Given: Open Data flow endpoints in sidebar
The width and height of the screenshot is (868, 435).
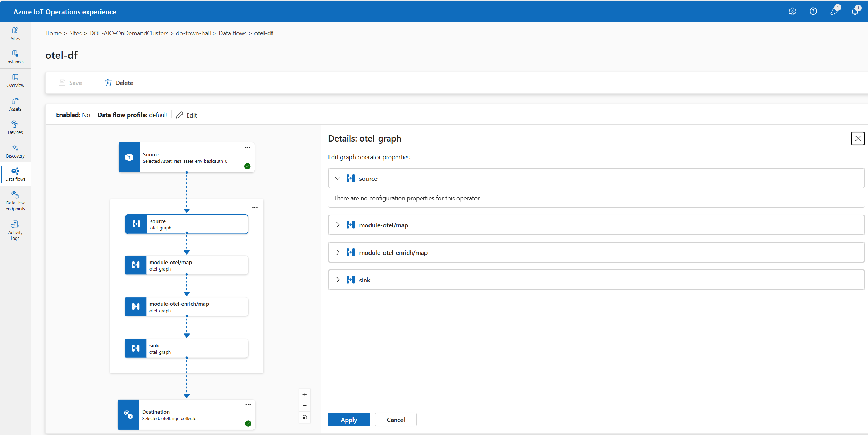Looking at the screenshot, I should [15, 201].
